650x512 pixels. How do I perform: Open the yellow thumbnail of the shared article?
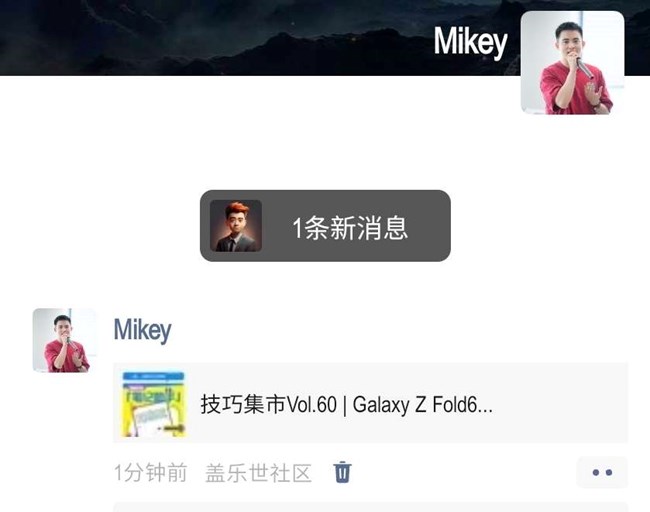tap(153, 404)
